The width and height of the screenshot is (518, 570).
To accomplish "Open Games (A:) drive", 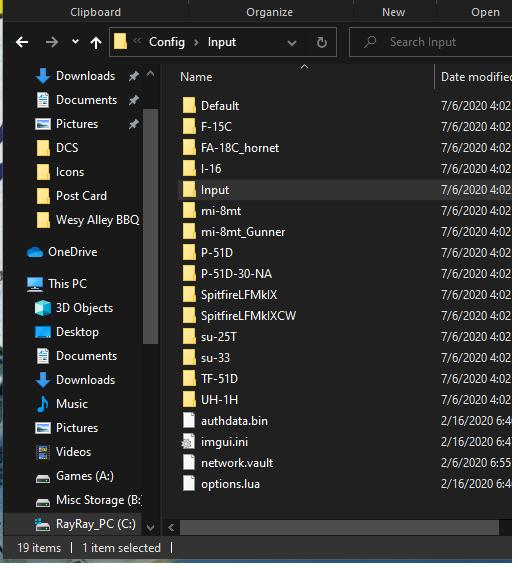I will point(75,476).
